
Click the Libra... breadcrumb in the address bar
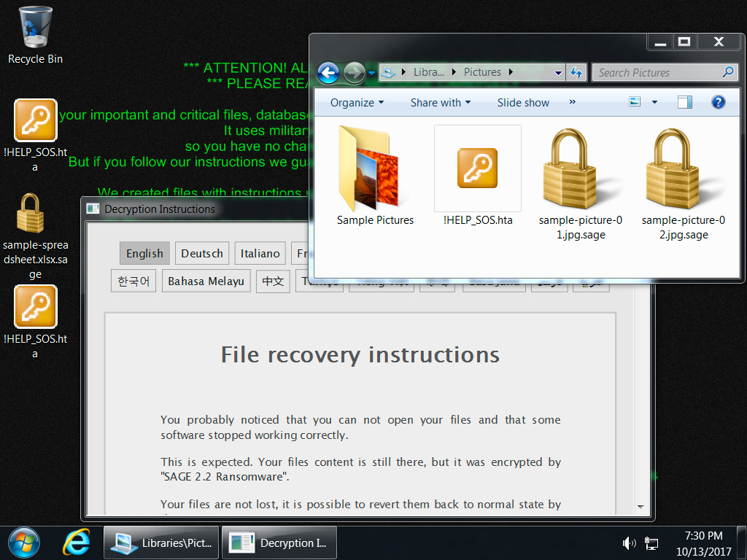click(429, 72)
